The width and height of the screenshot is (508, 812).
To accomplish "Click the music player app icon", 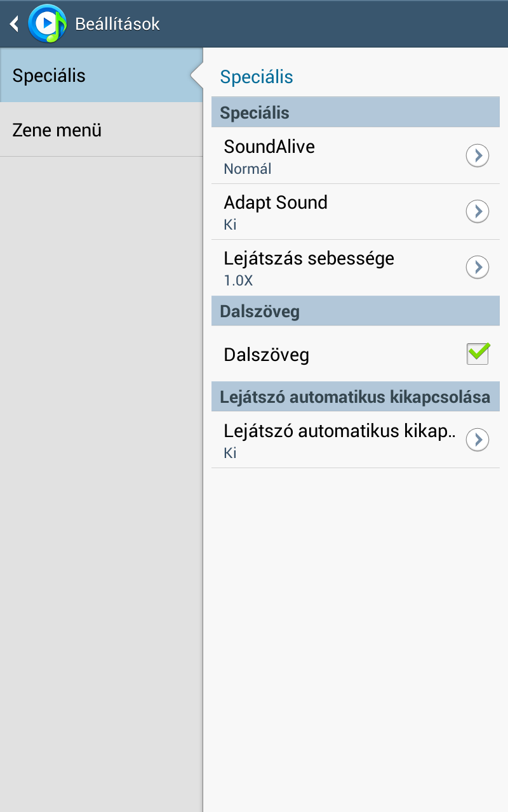I will click(x=47, y=24).
